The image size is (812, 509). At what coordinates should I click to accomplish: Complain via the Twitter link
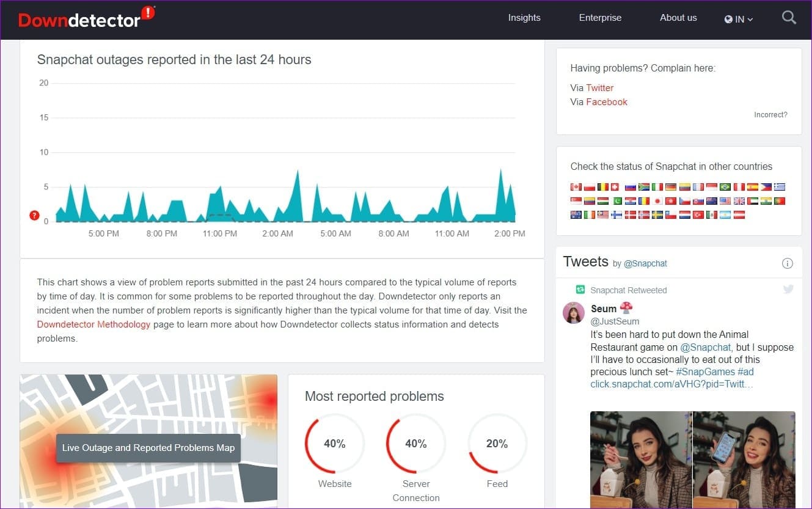click(x=600, y=88)
